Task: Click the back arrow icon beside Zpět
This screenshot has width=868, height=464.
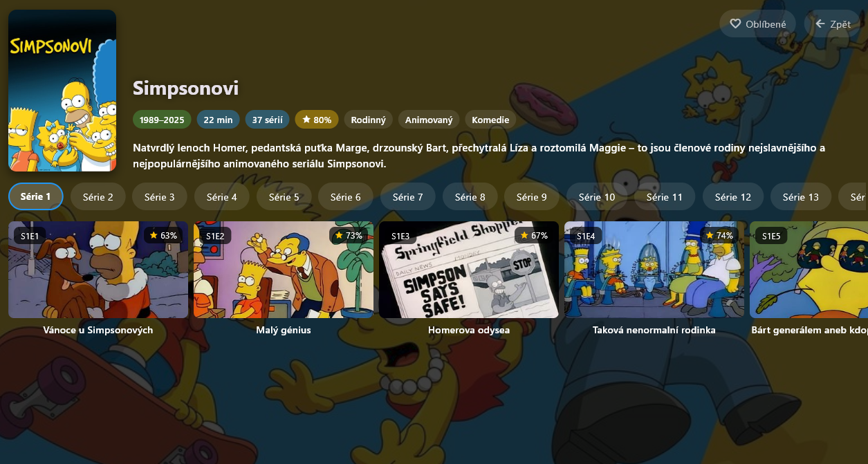Action: 820,24
